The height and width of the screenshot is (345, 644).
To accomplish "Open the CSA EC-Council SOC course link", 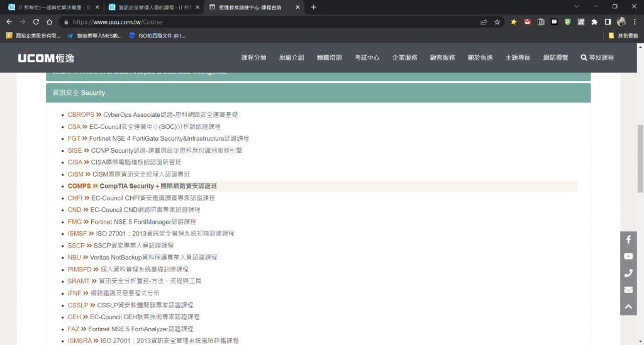I will [x=144, y=127].
